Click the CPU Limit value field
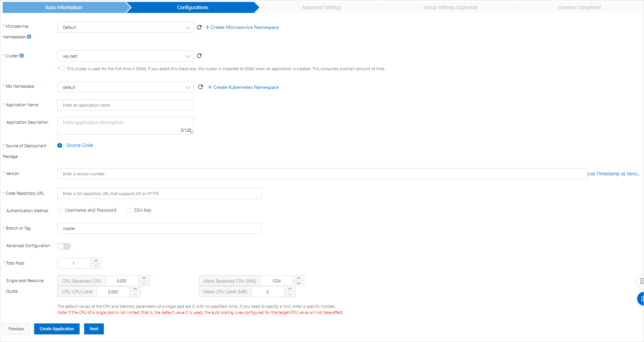The image size is (644, 342). pyautogui.click(x=113, y=292)
